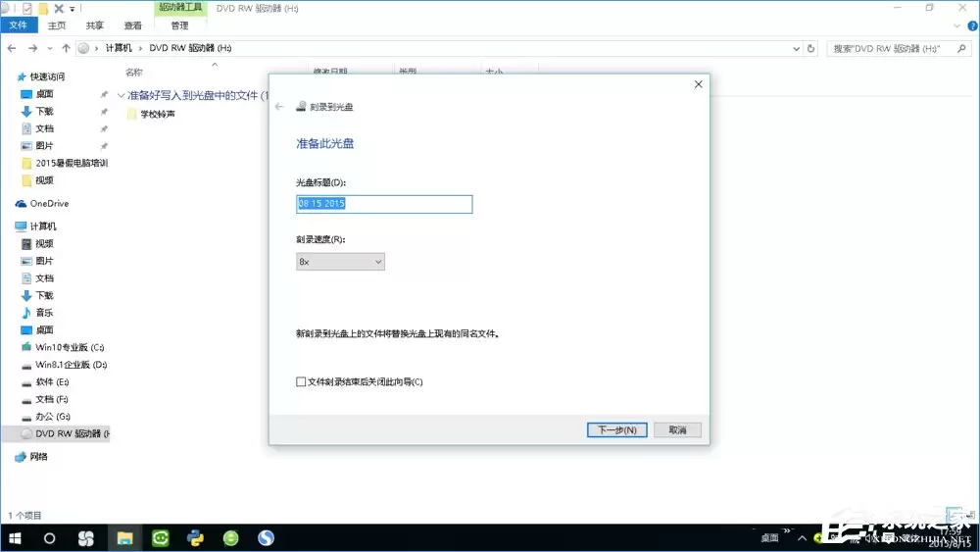Go up one folder level
This screenshot has height=552, width=980.
pos(67,48)
